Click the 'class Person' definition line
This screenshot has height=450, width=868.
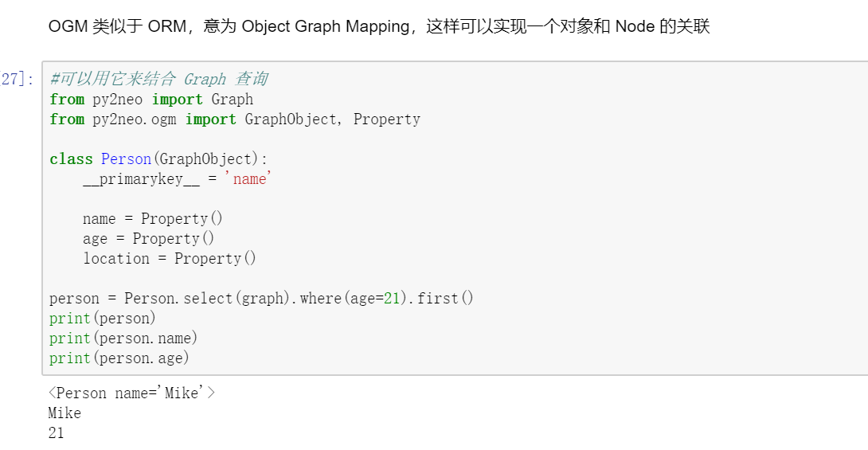point(158,158)
